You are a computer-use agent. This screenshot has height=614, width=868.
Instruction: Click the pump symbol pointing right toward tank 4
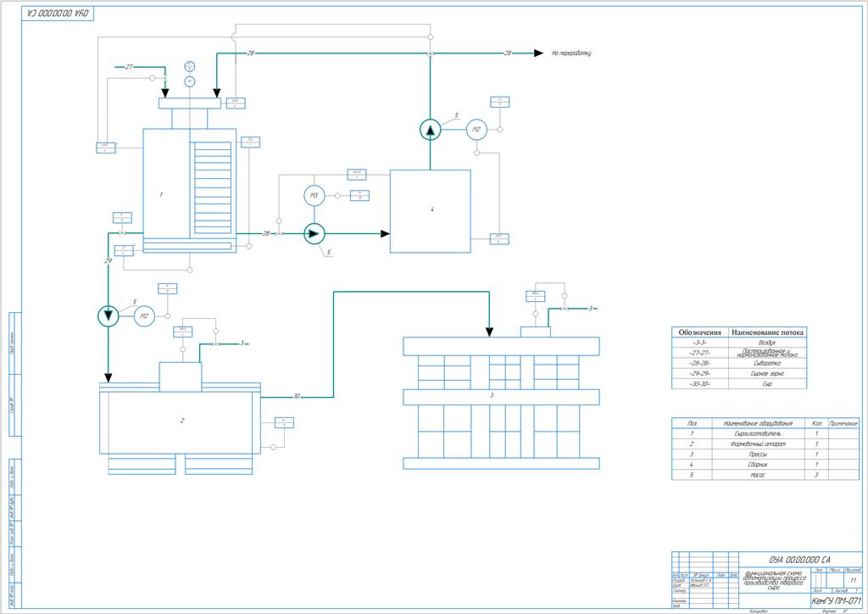coord(314,233)
